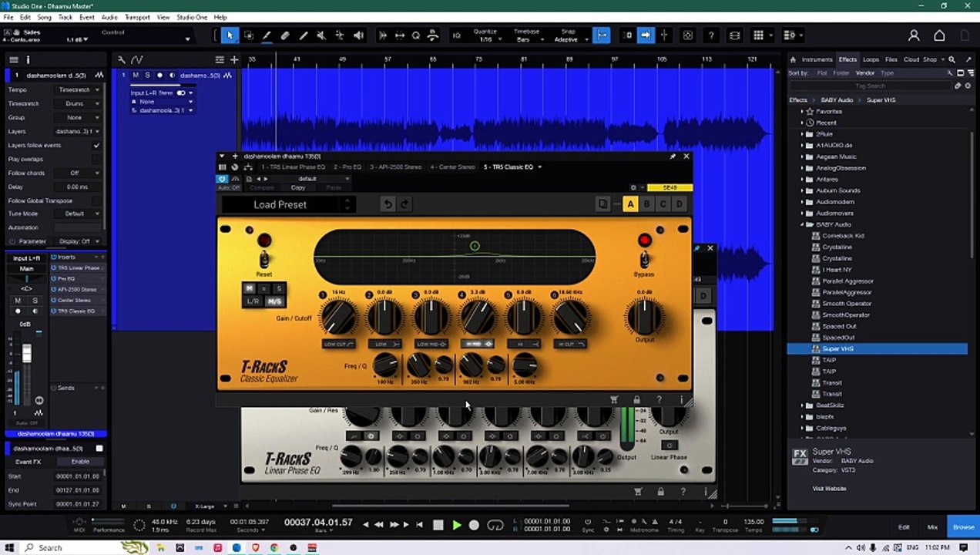This screenshot has height=555, width=980.
Task: Toggle the Classic Equalizer Bypass switch
Action: (x=645, y=259)
